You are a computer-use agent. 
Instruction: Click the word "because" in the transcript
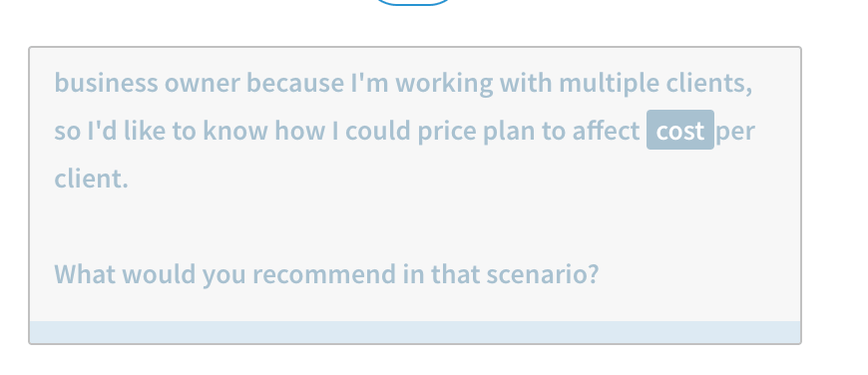point(295,83)
